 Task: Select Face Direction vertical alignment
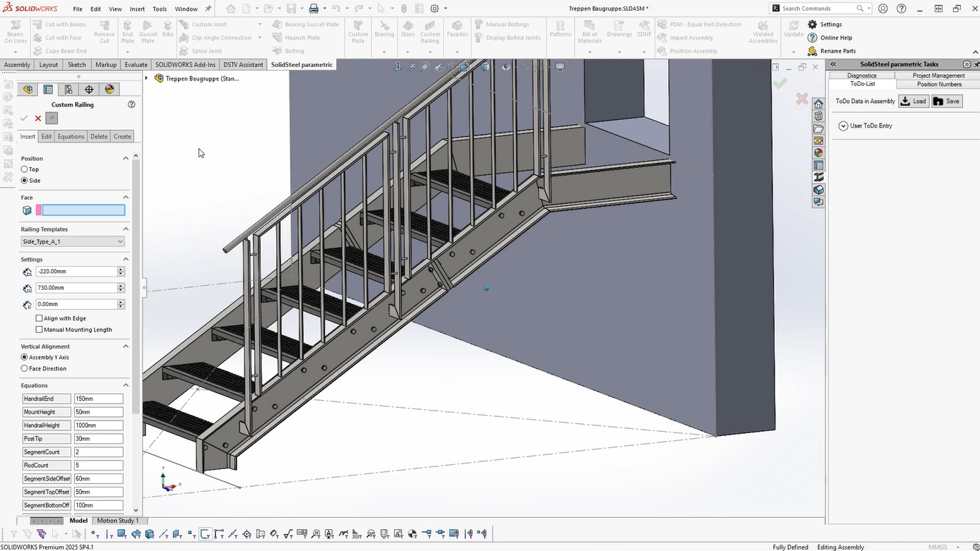[x=25, y=368]
